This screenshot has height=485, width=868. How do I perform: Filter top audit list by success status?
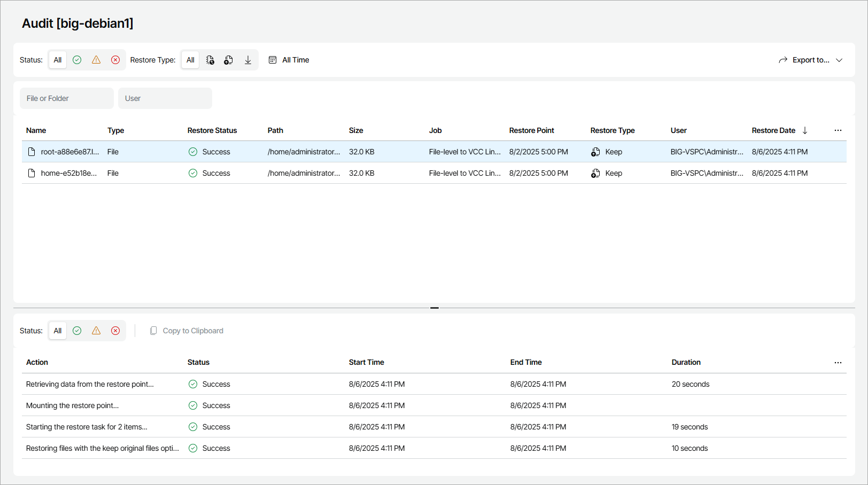tap(77, 60)
